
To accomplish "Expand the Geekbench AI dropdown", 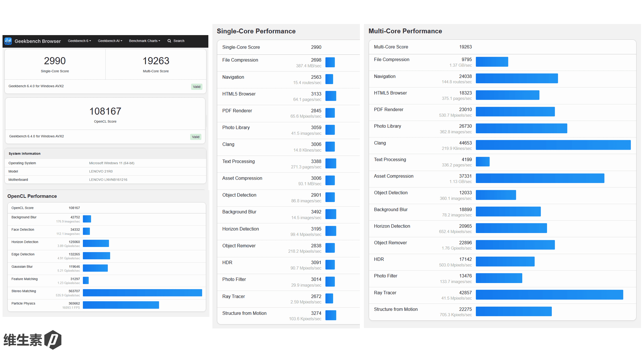I will 110,41.
